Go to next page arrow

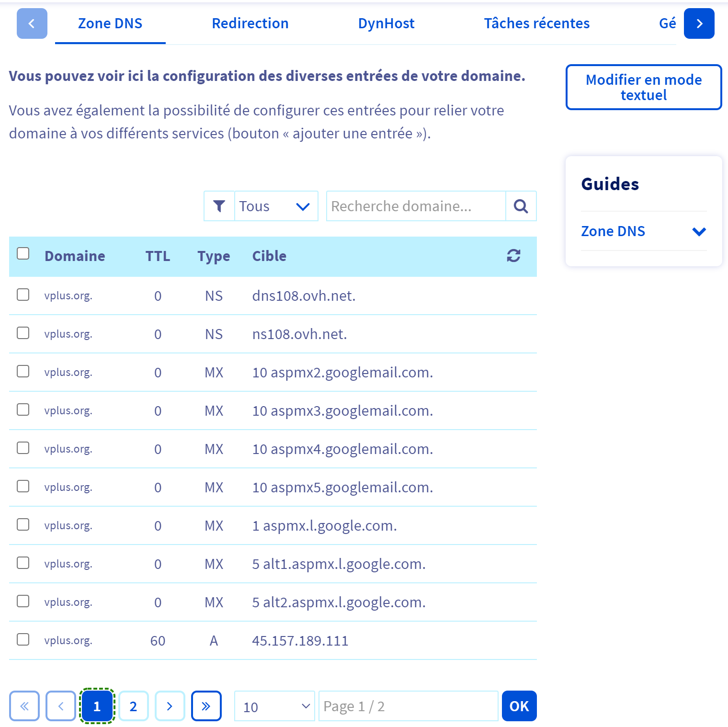[x=170, y=706]
